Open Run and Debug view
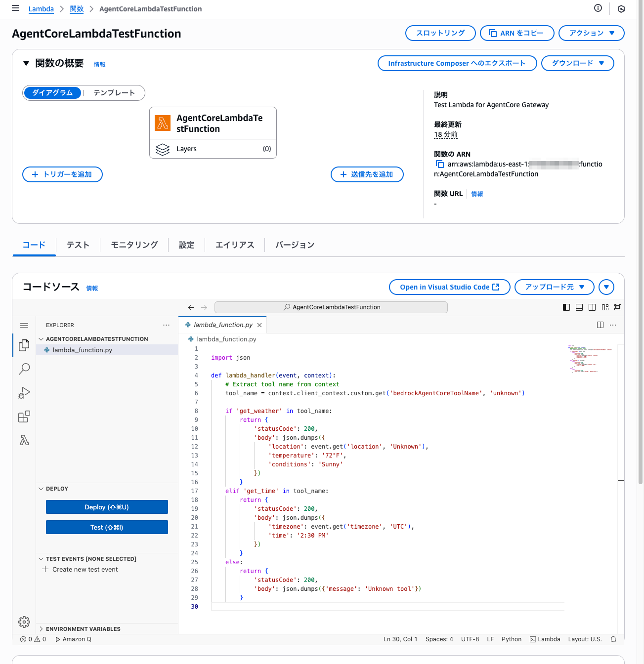Image resolution: width=644 pixels, height=664 pixels. coord(24,393)
